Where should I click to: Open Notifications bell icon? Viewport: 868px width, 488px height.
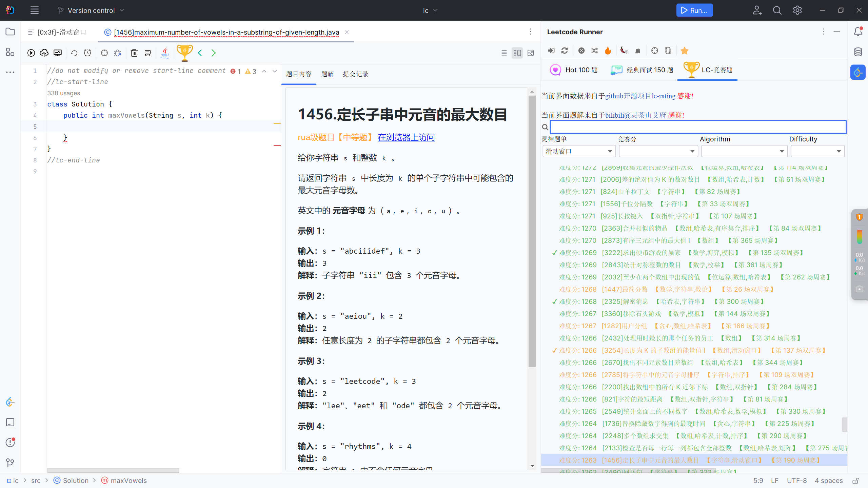coord(858,32)
